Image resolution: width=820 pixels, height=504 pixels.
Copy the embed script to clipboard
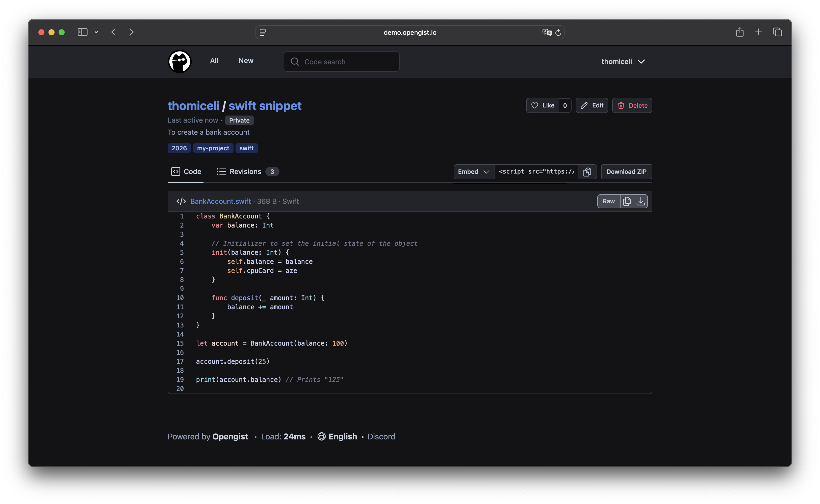(587, 172)
